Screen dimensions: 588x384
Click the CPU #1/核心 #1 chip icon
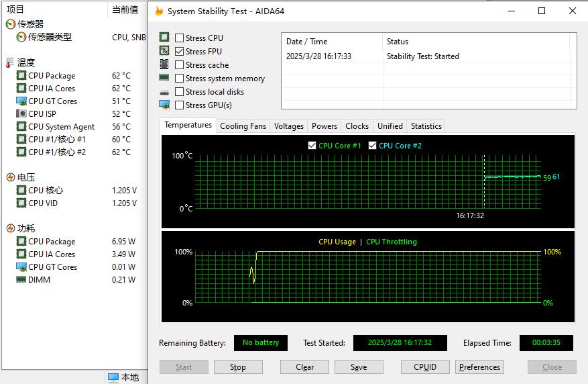21,139
